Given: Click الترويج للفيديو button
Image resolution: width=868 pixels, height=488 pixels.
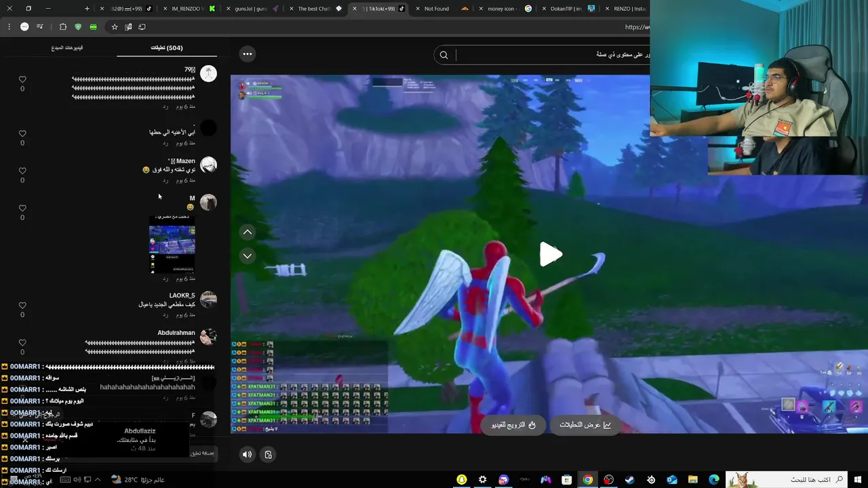Looking at the screenshot, I should pyautogui.click(x=513, y=425).
